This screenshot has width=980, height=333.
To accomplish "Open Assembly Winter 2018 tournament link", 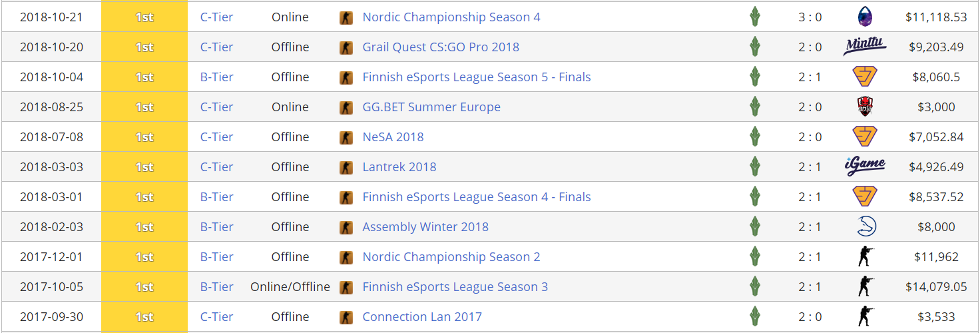I will (425, 227).
